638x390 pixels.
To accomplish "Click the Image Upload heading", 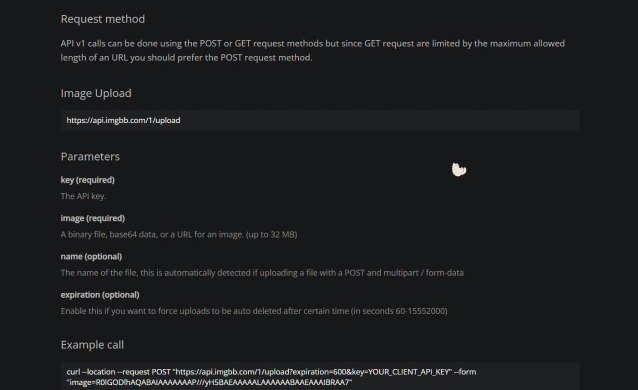I will [x=96, y=93].
